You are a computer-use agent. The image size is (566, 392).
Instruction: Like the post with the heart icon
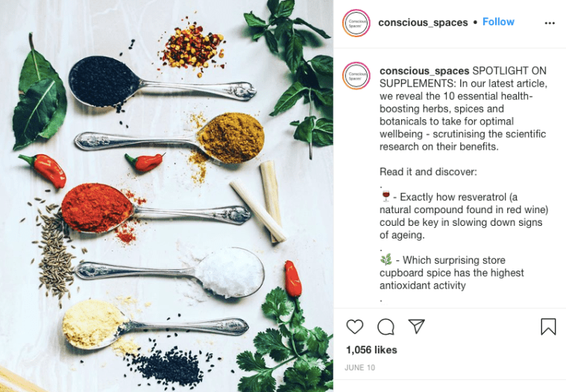[354, 326]
